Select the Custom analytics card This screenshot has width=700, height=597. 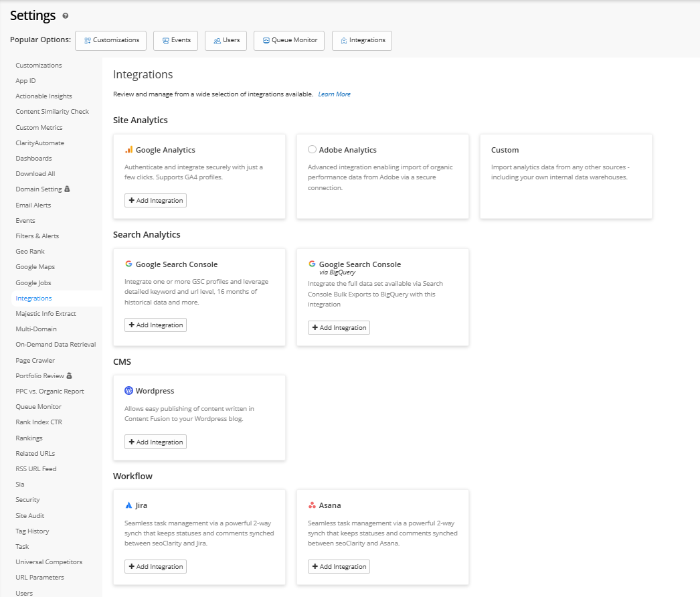[x=565, y=176]
